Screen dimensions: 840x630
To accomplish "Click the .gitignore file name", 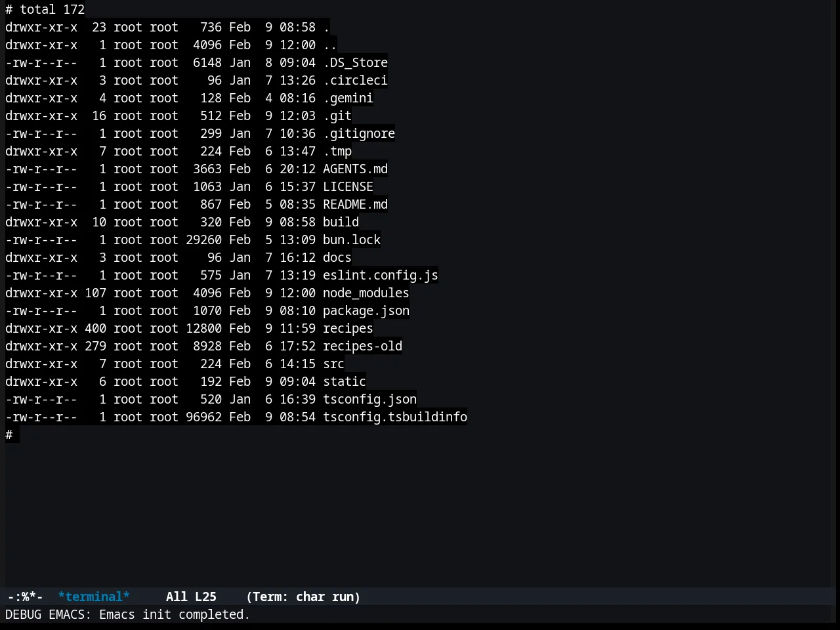I will pyautogui.click(x=359, y=133).
